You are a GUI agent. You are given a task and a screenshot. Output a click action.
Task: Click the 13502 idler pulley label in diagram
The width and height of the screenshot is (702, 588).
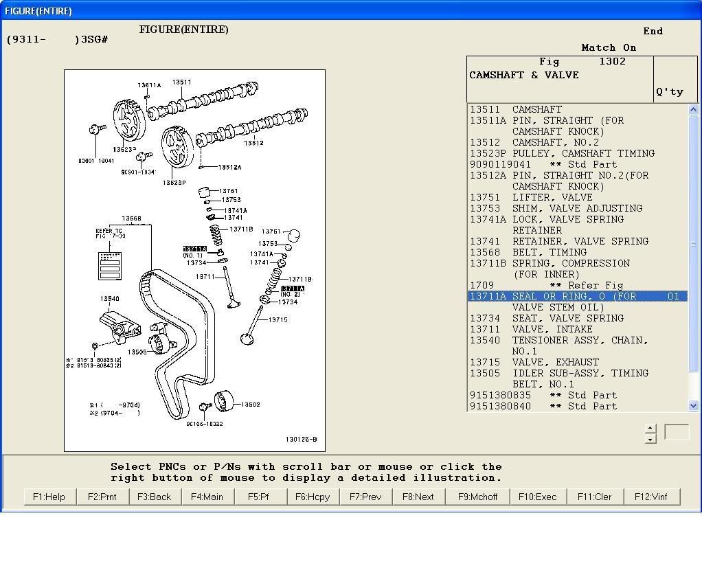point(250,405)
